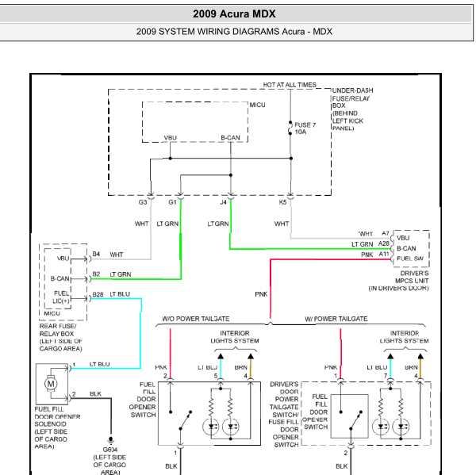Click the "DRIVER'S MPCS UNIT" caption
Screen dimensions: 476x475
(412, 277)
